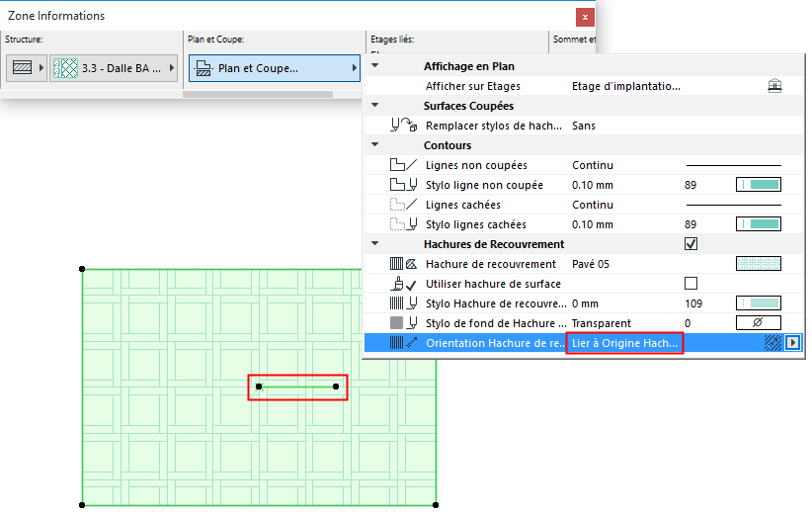Click the slab structure type icon button
The image size is (812, 516).
[22, 68]
